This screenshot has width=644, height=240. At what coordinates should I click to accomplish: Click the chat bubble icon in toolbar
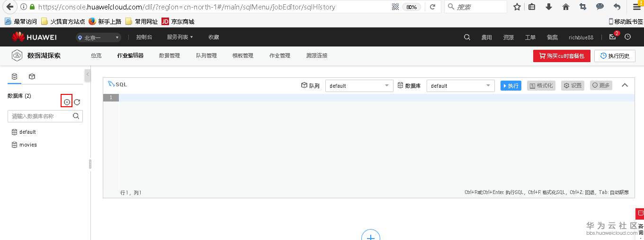click(599, 7)
